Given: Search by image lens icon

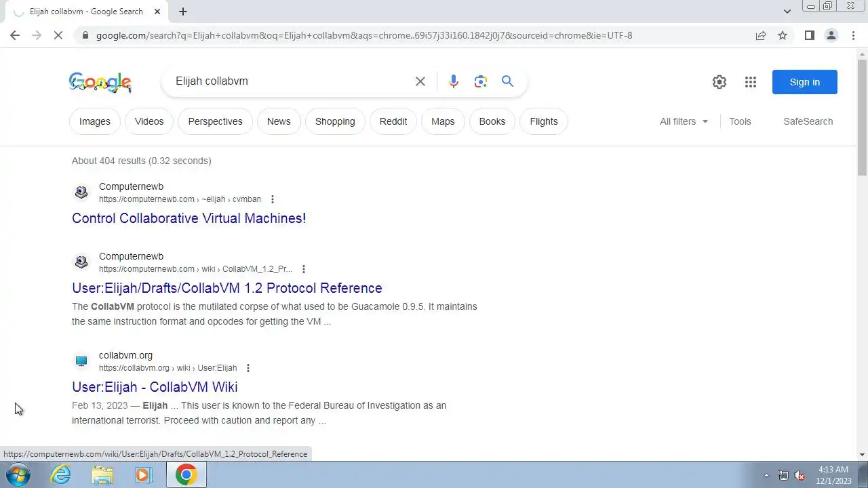Looking at the screenshot, I should point(481,81).
